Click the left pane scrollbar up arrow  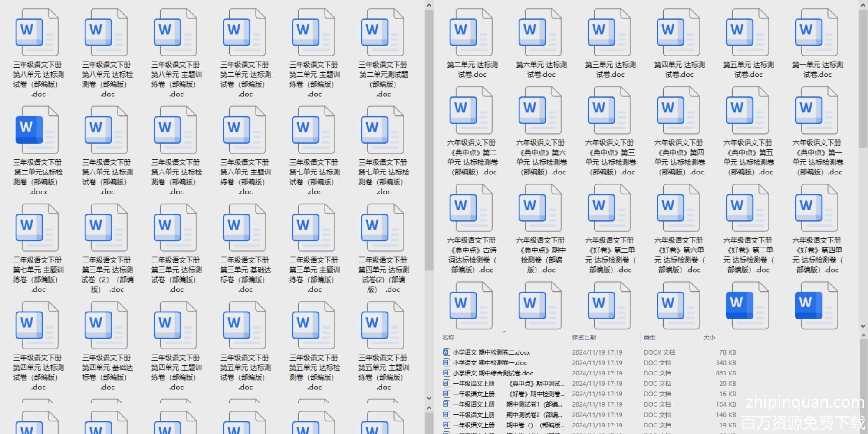click(429, 5)
